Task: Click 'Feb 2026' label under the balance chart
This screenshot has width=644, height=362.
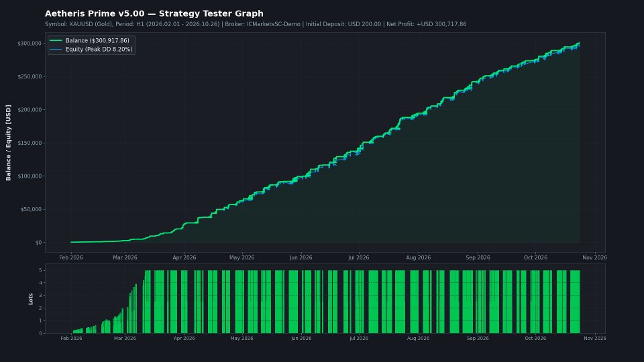Action: point(71,257)
